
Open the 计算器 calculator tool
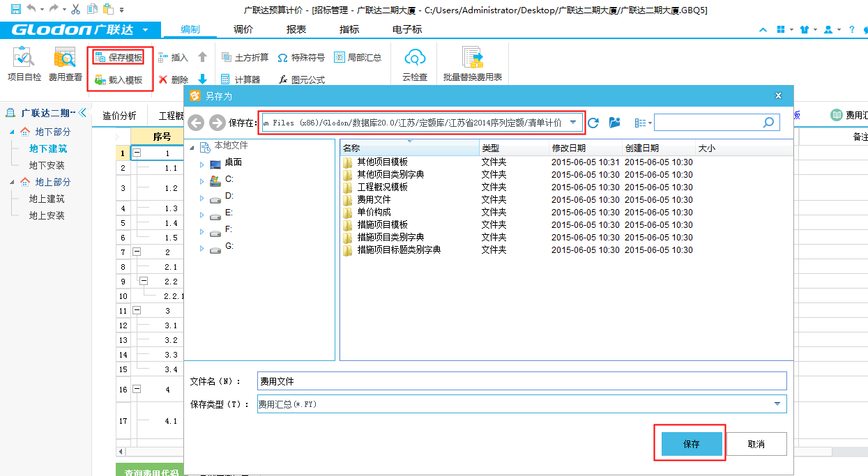click(x=241, y=80)
